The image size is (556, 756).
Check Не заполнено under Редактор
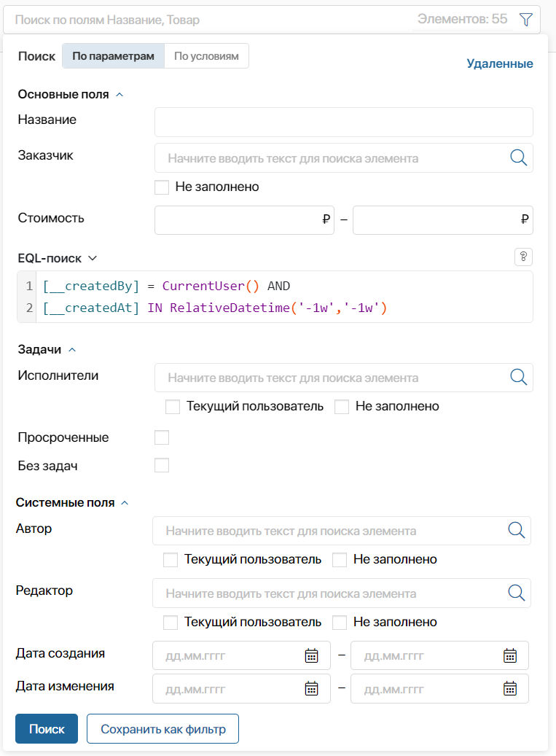340,623
